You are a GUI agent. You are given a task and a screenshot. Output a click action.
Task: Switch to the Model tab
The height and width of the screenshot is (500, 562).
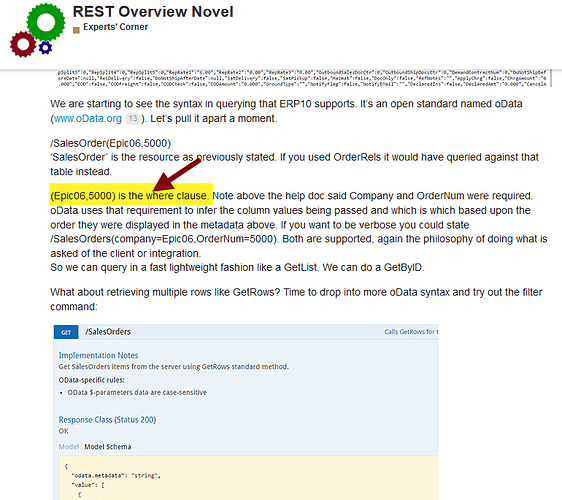click(68, 447)
